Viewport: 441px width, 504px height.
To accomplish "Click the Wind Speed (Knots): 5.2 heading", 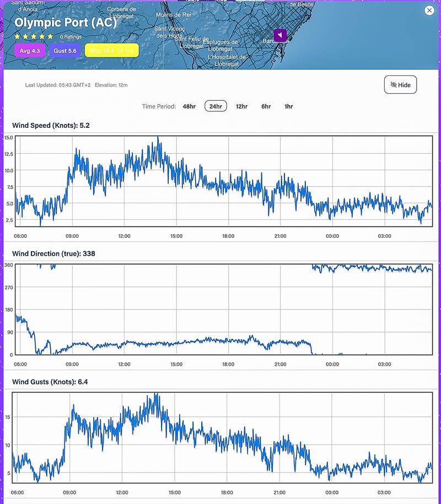I will 51,126.
